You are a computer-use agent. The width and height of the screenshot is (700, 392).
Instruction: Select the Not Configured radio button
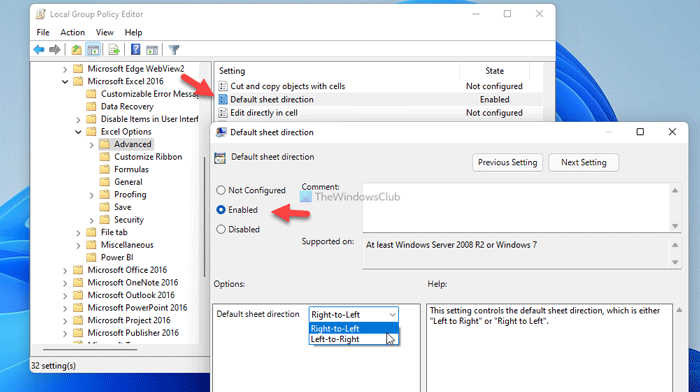tap(221, 190)
